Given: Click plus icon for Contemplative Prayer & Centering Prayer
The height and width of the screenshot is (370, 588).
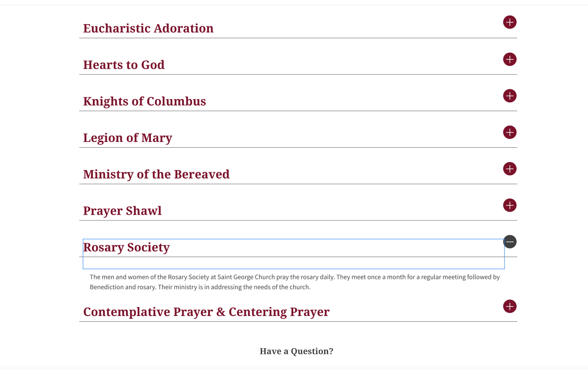Looking at the screenshot, I should (509, 307).
